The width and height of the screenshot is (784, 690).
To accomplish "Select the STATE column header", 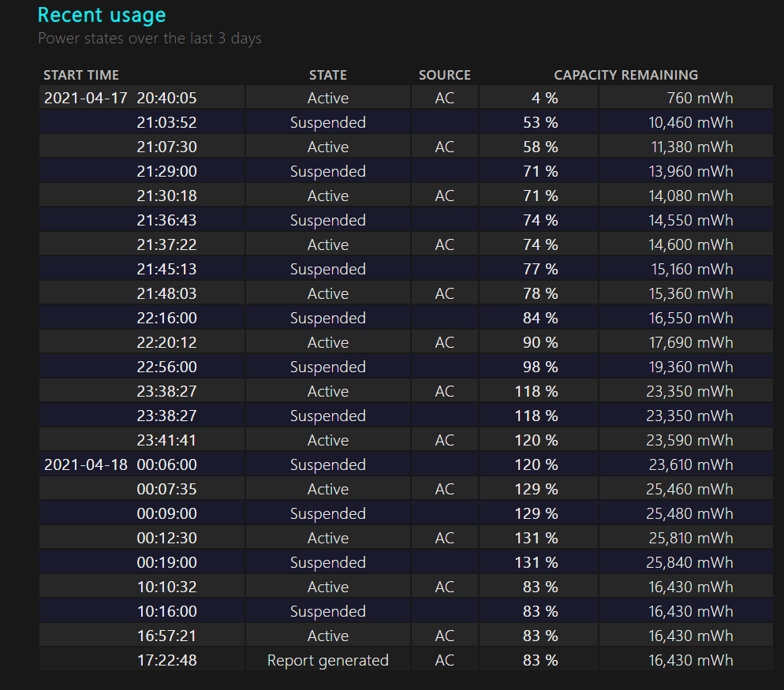I will tap(327, 75).
